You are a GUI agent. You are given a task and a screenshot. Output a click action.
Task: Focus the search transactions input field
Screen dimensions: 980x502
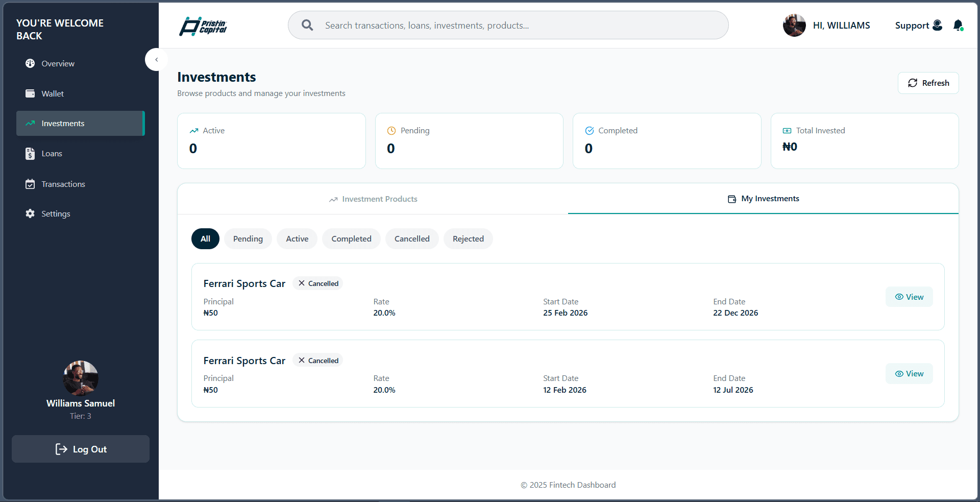pos(508,25)
